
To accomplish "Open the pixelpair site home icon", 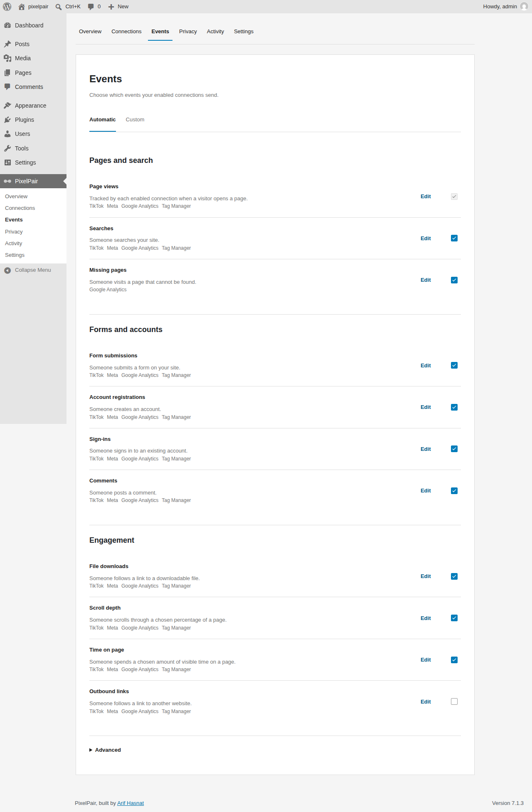I will pos(22,7).
